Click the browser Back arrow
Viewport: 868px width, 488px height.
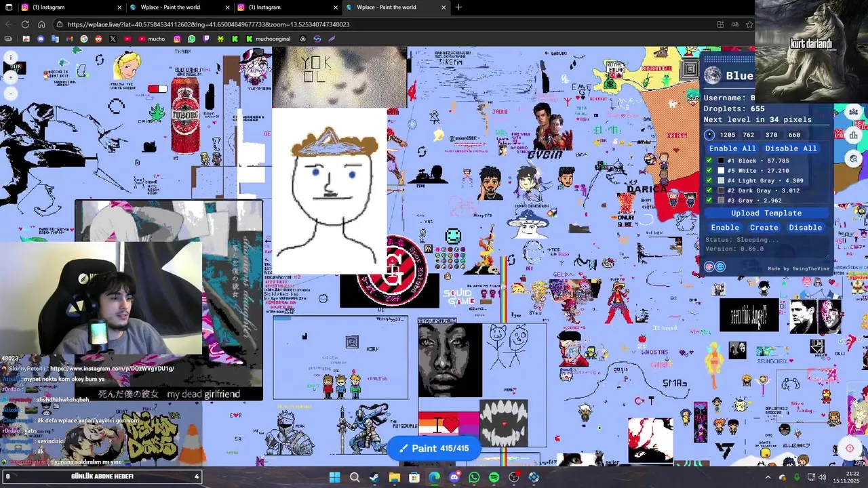tap(9, 24)
